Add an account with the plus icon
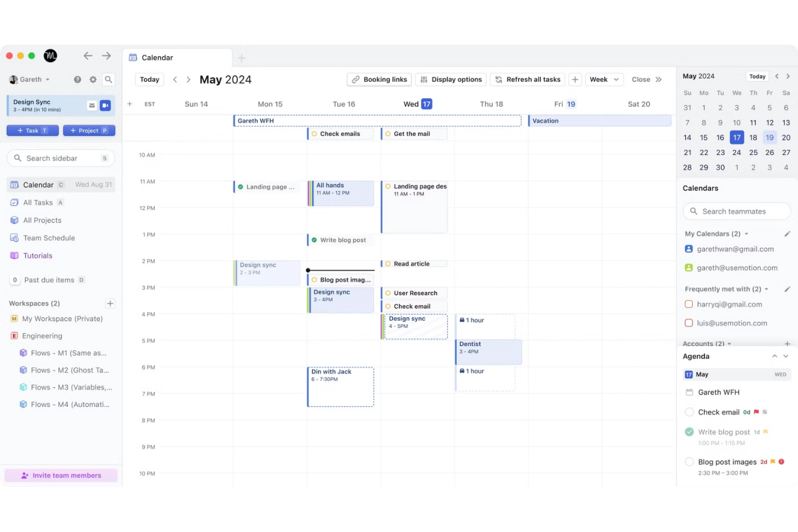Viewport: 798px width, 532px height. click(787, 344)
